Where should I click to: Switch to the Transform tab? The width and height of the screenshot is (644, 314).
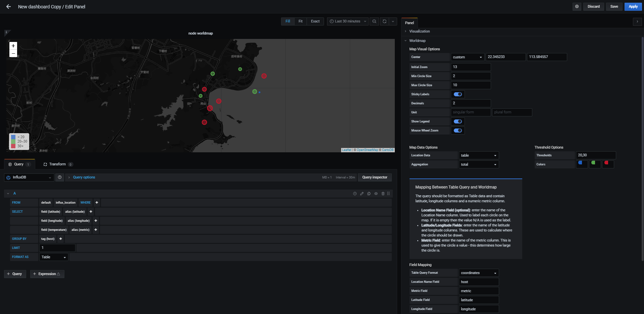coord(58,164)
